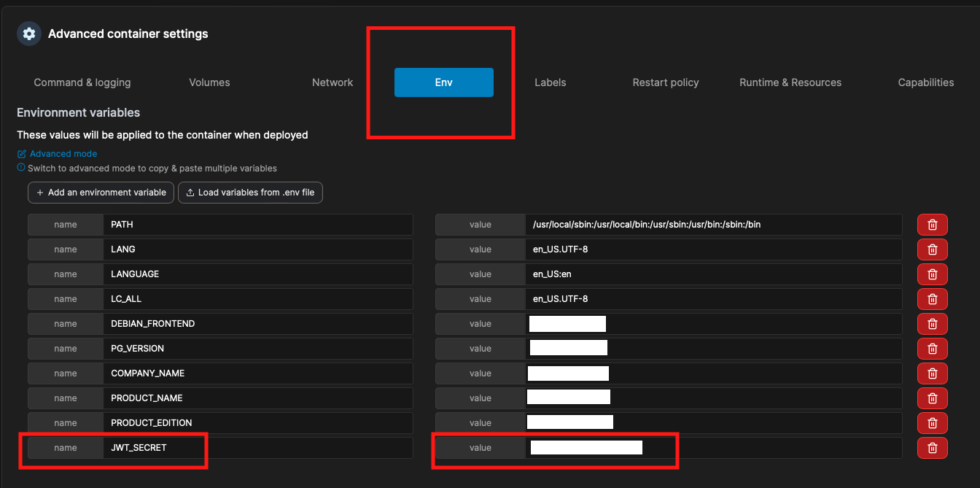Click the PATH value field
Viewport: 980px width, 488px height.
[714, 225]
